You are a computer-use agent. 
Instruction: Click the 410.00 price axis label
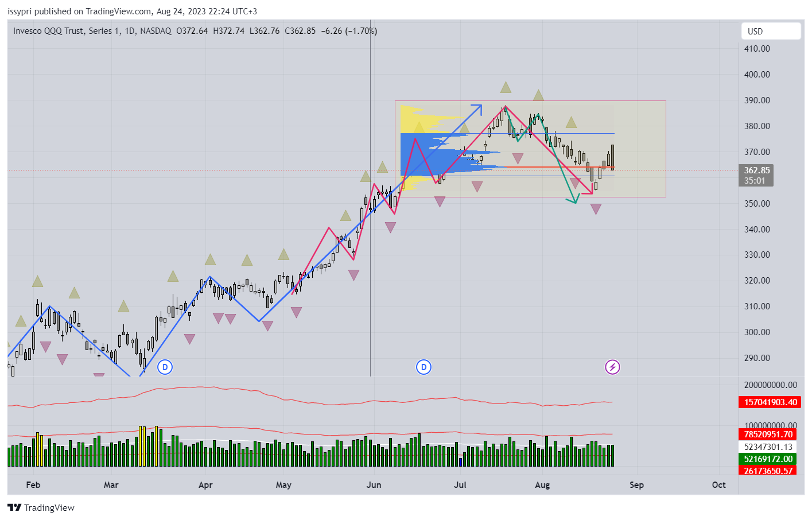click(757, 49)
